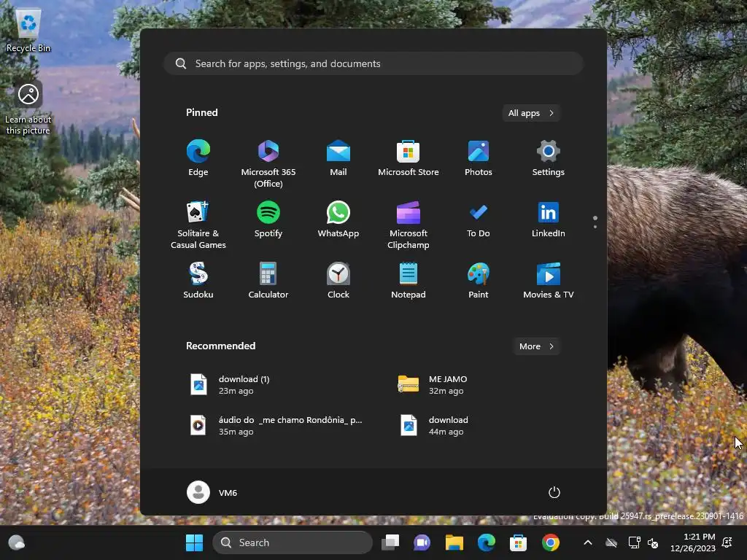Open the clock and date flyout

click(693, 542)
